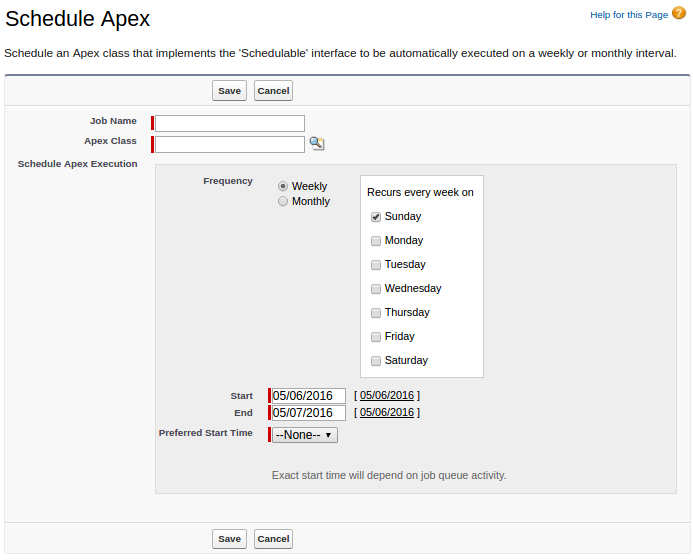Tick the Wednesday checkbox
Image resolution: width=693 pixels, height=560 pixels.
tap(376, 289)
